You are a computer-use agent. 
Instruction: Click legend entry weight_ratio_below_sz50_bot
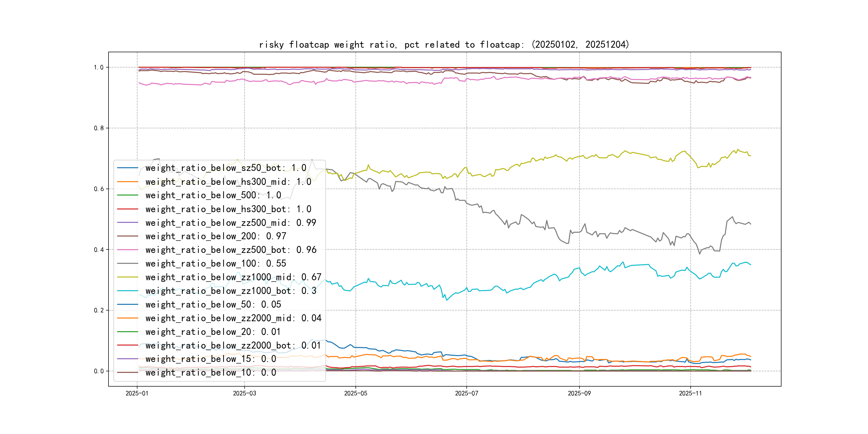[226, 168]
